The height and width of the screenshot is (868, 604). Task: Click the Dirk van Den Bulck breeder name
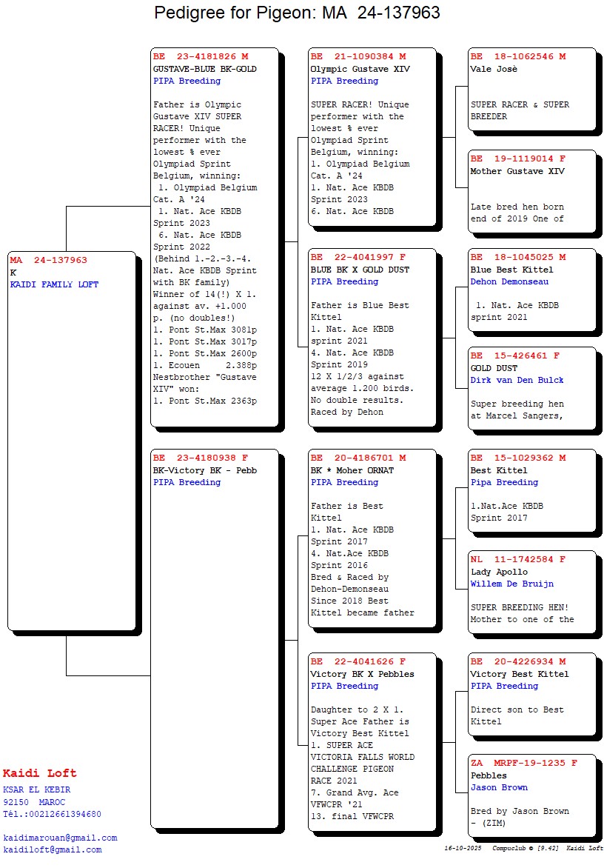[517, 380]
